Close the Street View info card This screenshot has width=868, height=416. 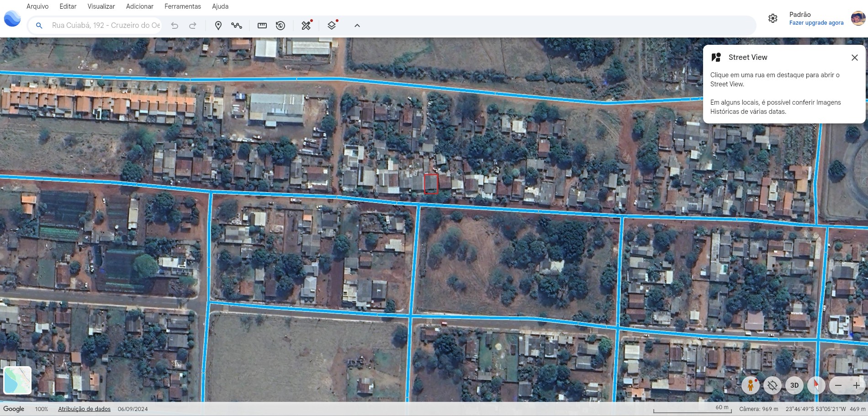855,58
